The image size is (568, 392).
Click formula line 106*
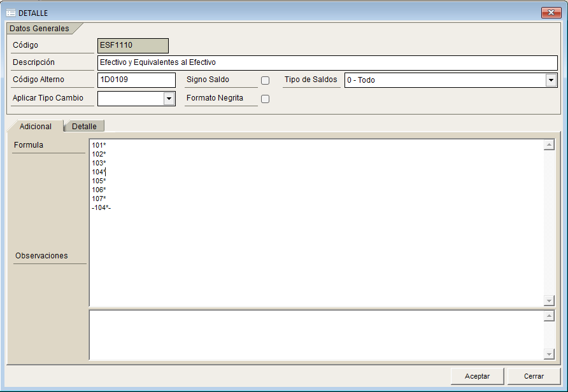tap(99, 190)
